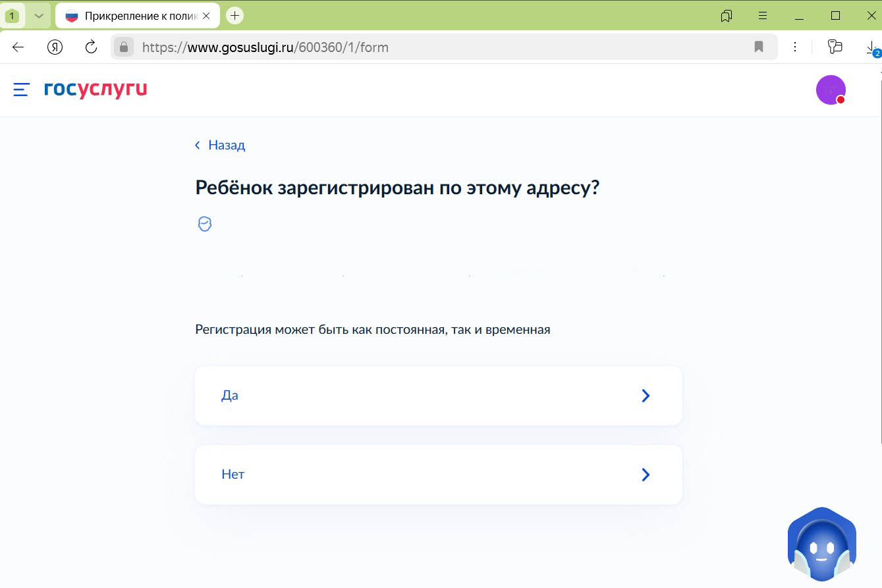Expand the Нет option chevron

pyautogui.click(x=645, y=474)
